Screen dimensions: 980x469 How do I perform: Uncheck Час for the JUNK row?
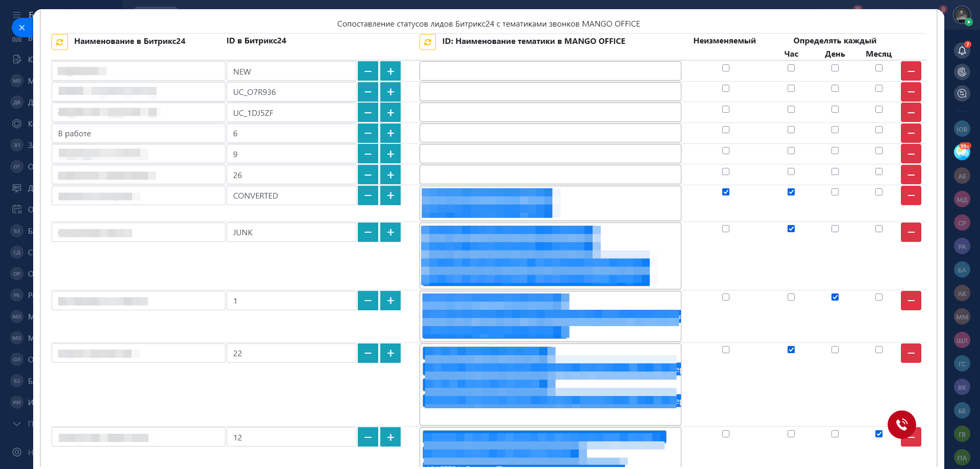point(791,229)
